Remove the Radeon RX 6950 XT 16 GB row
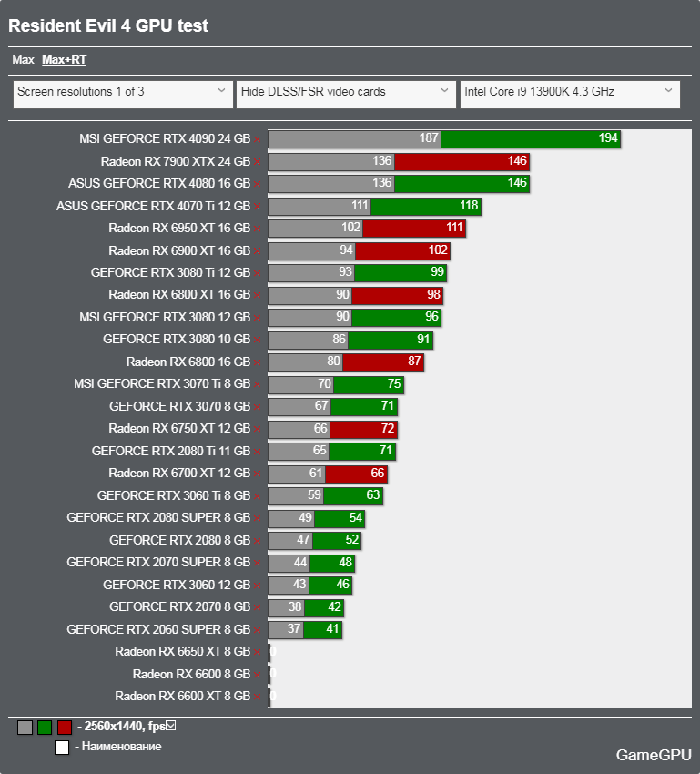Image resolution: width=700 pixels, height=774 pixels. (x=258, y=229)
